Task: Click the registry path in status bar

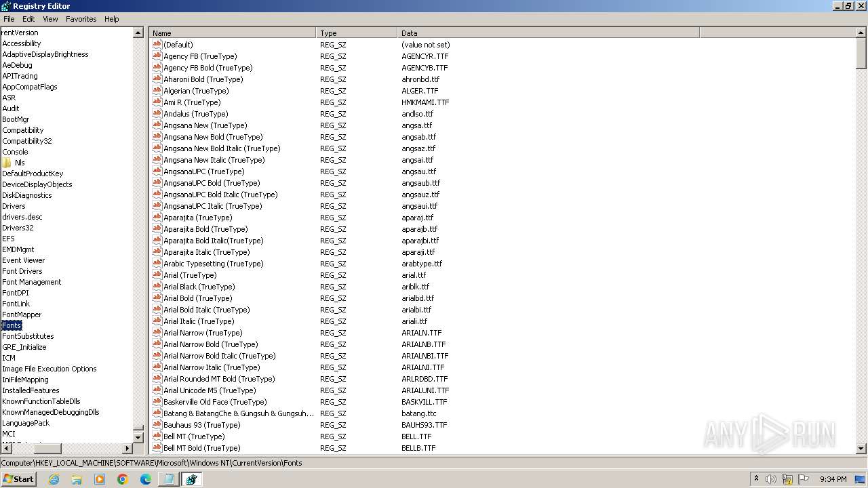Action: 151,463
